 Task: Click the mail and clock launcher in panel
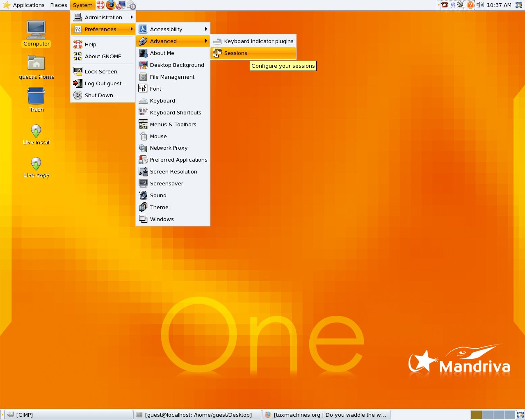pos(131,5)
